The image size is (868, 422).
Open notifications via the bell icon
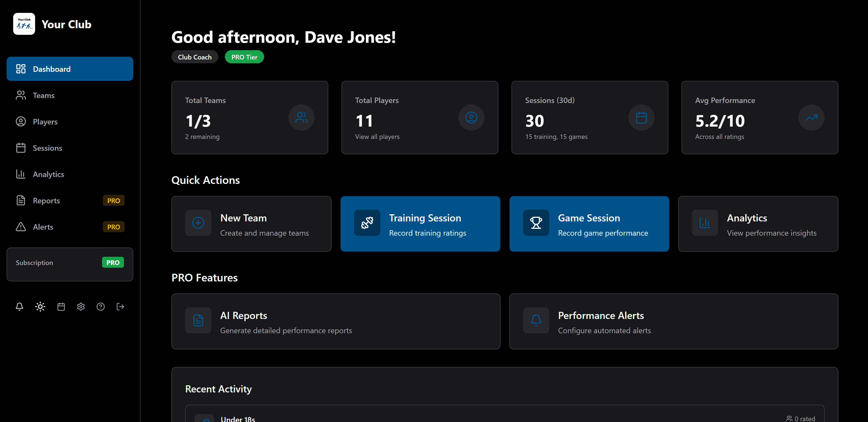coord(19,306)
